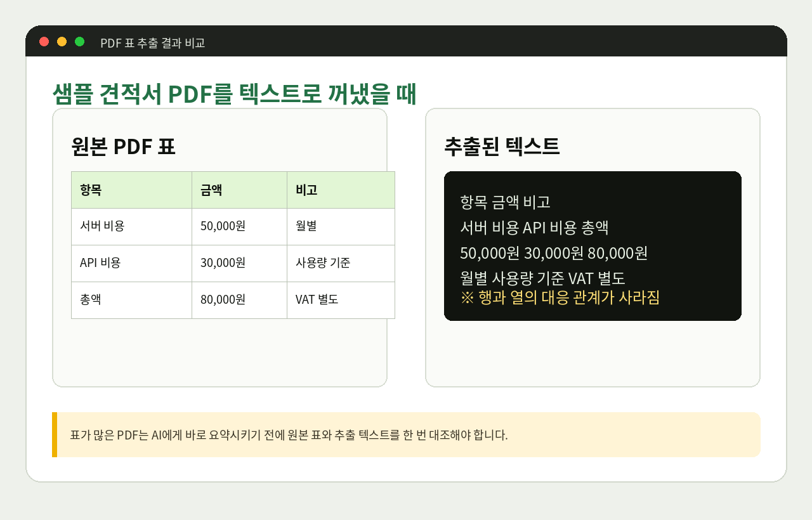
Task: Click the yellow minimize window dot
Action: click(62, 42)
